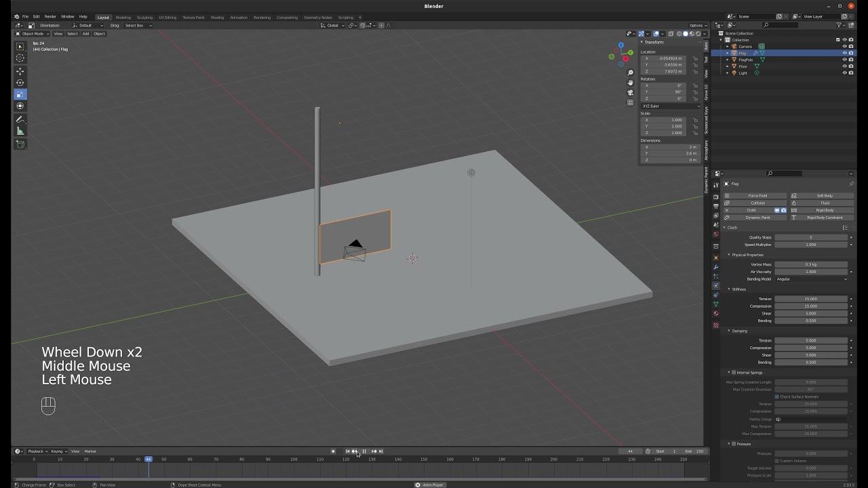The width and height of the screenshot is (868, 488).
Task: Select the Select Box tool
Action: (x=20, y=47)
